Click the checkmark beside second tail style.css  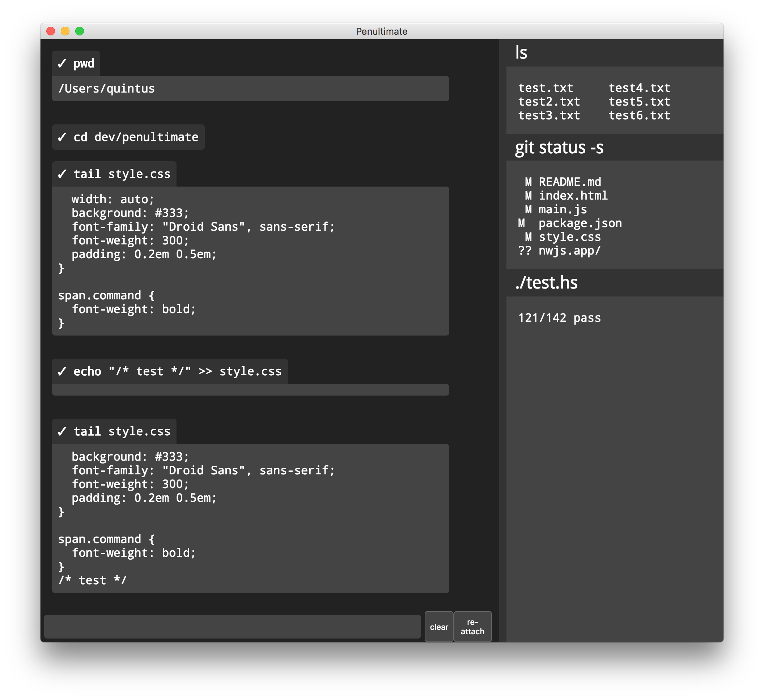pyautogui.click(x=62, y=431)
